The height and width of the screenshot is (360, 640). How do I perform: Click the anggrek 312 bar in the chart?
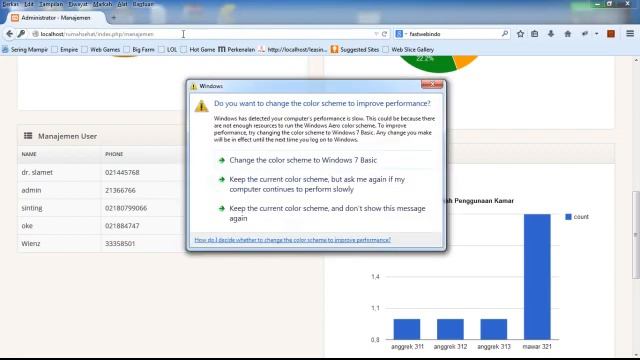(450, 329)
